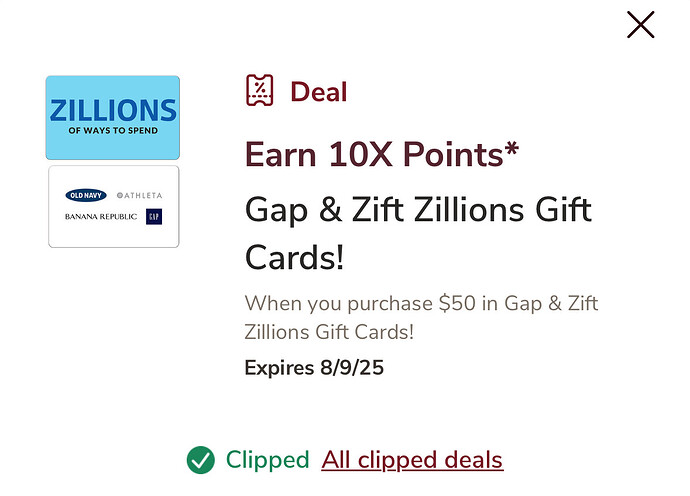690x496 pixels.
Task: Click the Gap & Zift Zillions Gift Cards title
Action: point(418,233)
